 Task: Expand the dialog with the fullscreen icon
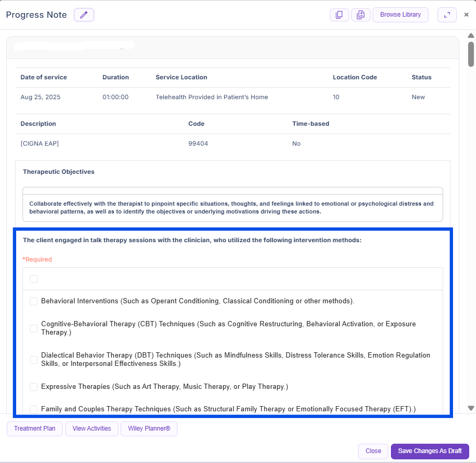point(447,15)
